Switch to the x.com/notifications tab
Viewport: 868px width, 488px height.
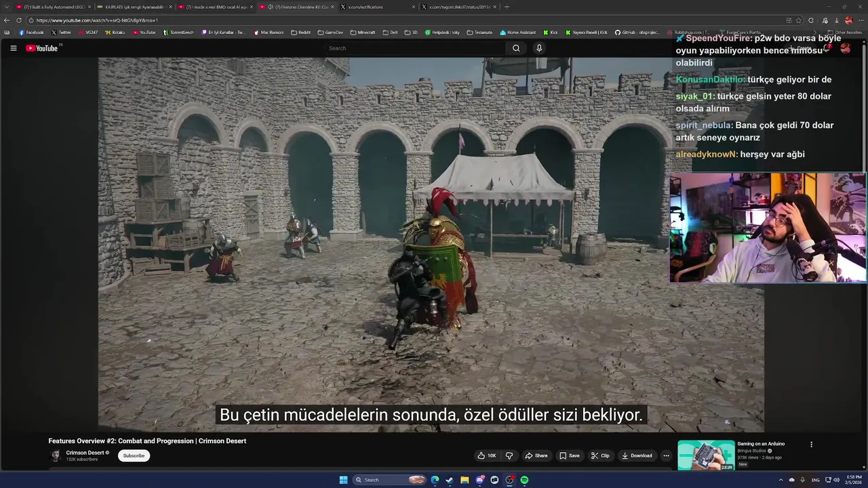[x=377, y=7]
